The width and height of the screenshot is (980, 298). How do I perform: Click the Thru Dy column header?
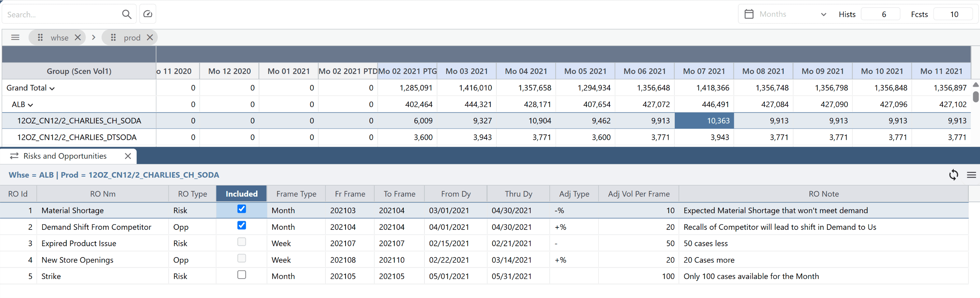point(518,194)
